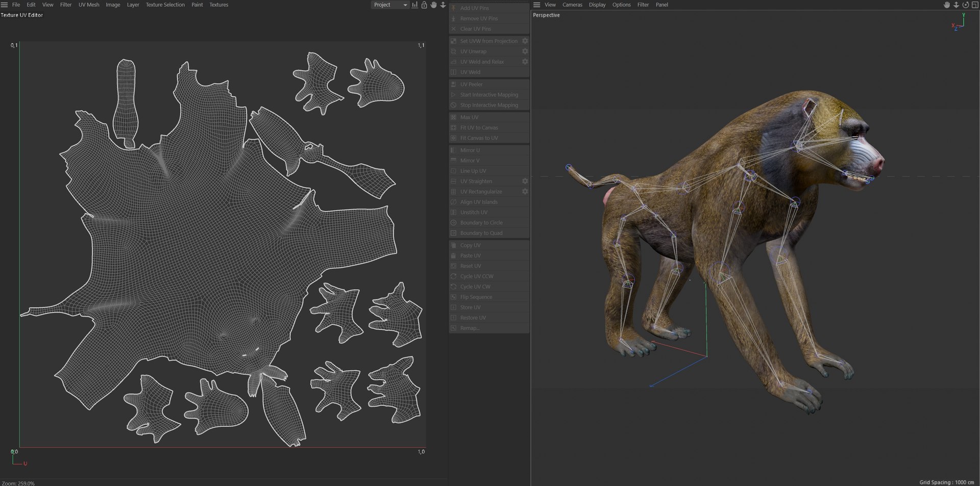Open options gear for UV Unwrap

(525, 51)
